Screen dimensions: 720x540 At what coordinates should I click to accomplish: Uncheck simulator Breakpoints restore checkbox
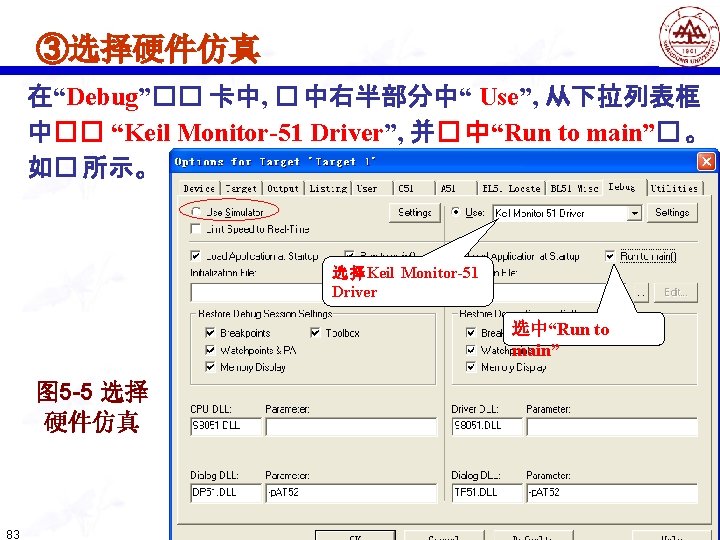click(210, 332)
